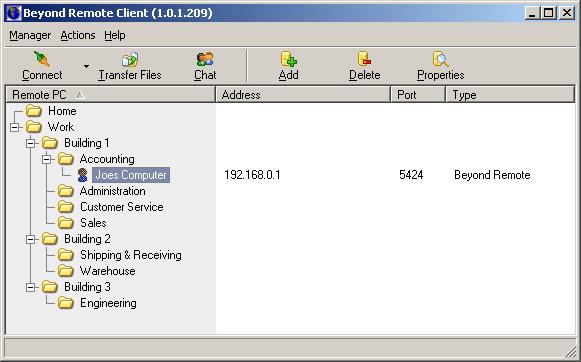This screenshot has height=362, width=581.
Task: Select the Work tree item label
Action: pos(61,127)
